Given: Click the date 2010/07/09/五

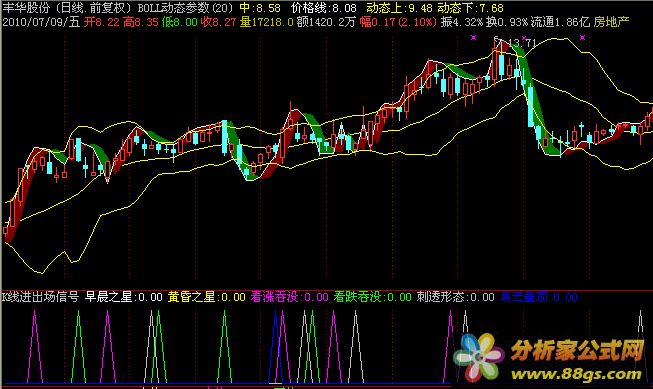Looking at the screenshot, I should pos(41,22).
